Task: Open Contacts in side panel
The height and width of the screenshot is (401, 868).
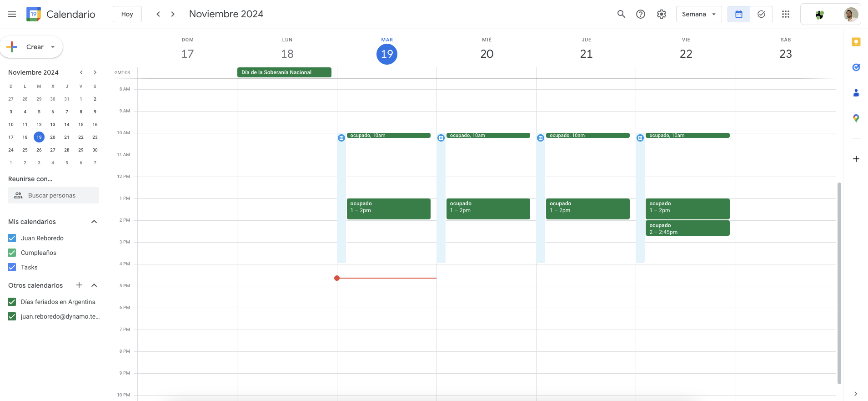Action: (x=856, y=93)
